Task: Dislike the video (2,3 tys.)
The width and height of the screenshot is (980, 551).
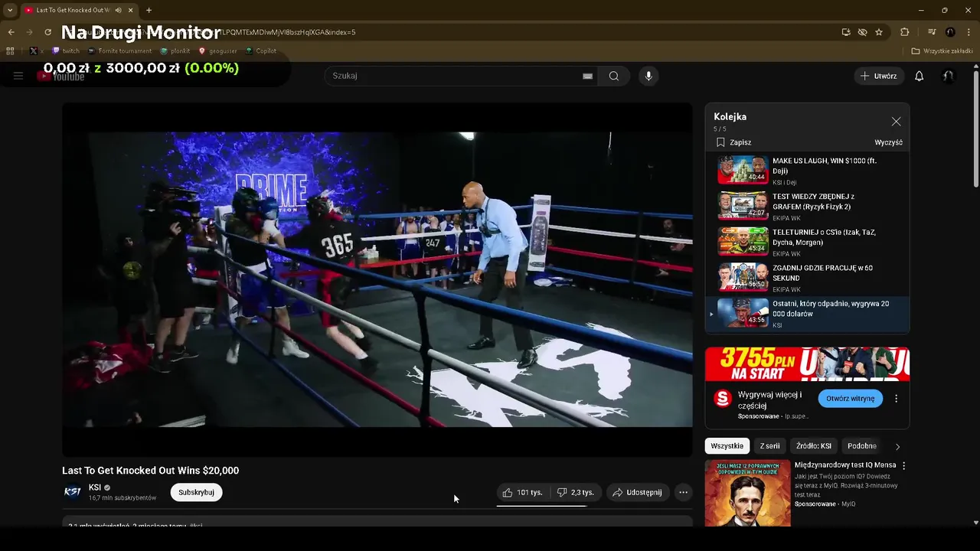Action: [576, 492]
